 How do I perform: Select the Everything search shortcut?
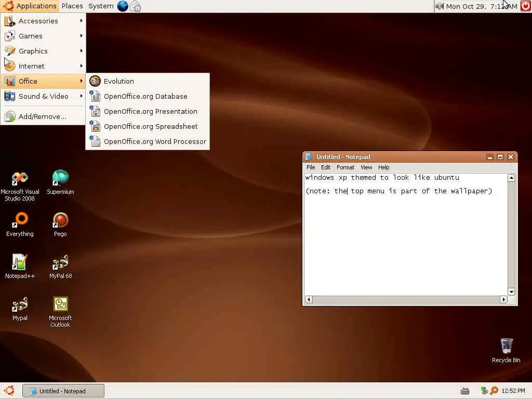(x=20, y=224)
